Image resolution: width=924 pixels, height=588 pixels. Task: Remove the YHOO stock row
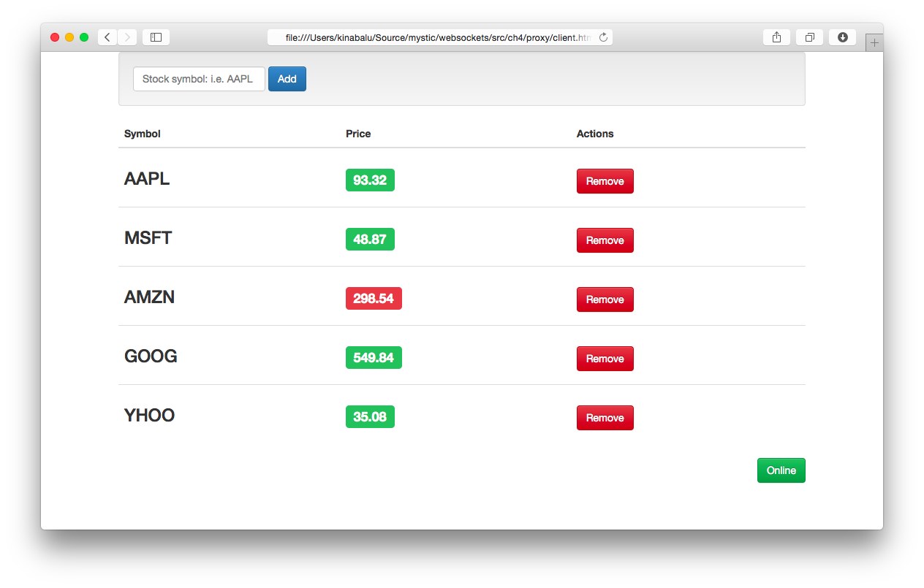point(605,418)
